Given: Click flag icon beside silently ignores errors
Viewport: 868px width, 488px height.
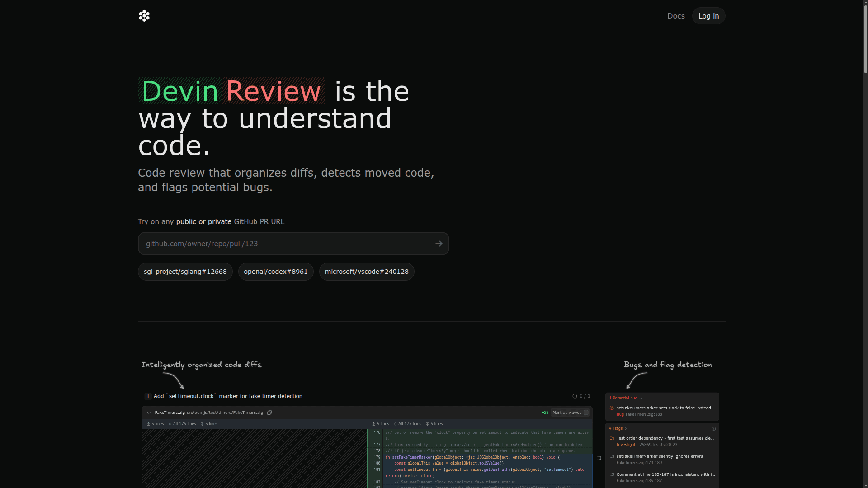Looking at the screenshot, I should tap(612, 456).
